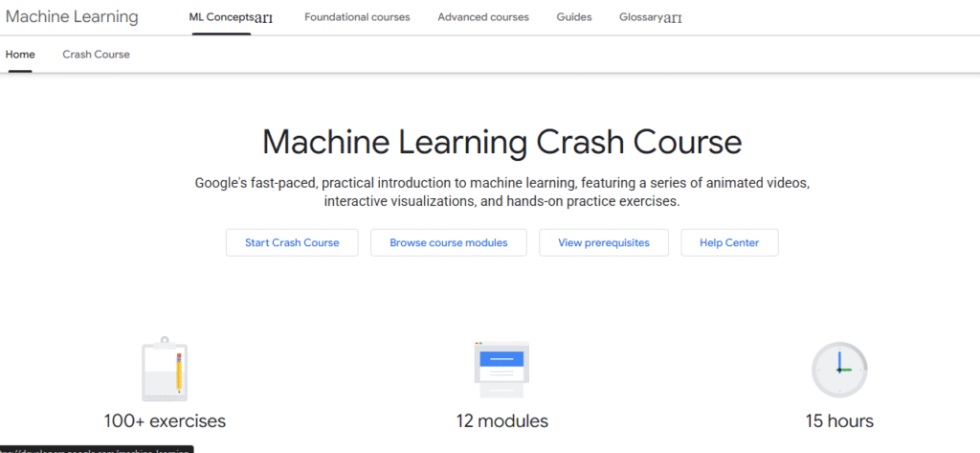Click the Google's fast-paced introduction description
This screenshot has width=980, height=453.
(x=501, y=193)
